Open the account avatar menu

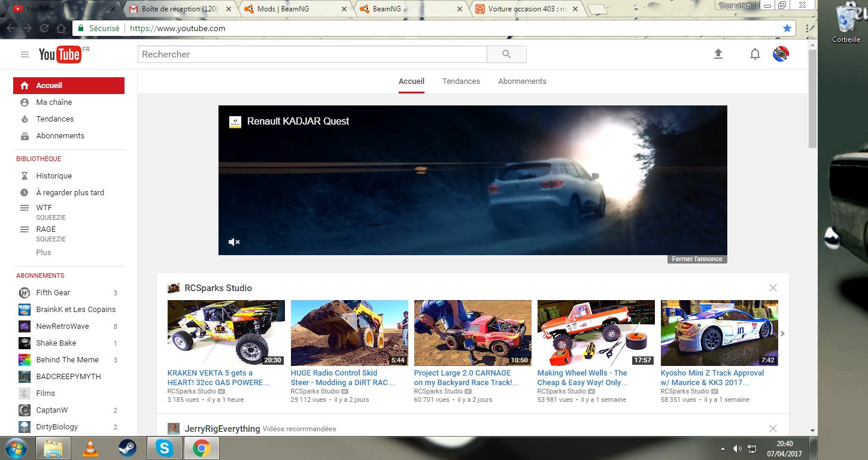[x=781, y=54]
